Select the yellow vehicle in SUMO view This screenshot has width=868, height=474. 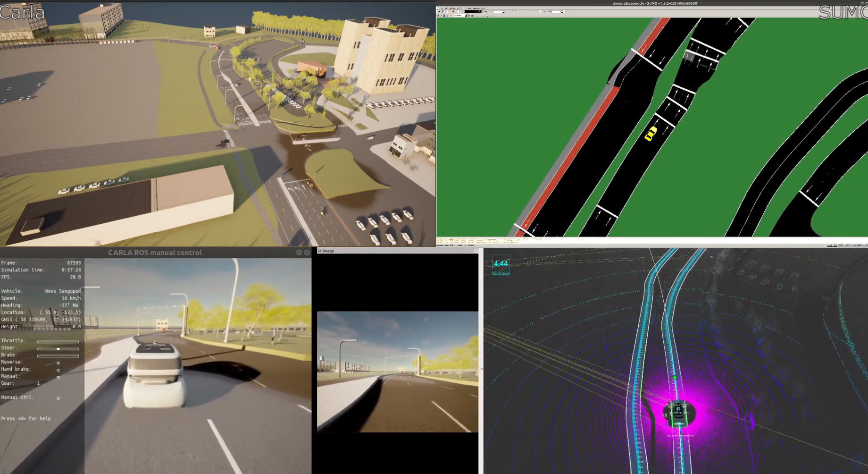(x=651, y=134)
